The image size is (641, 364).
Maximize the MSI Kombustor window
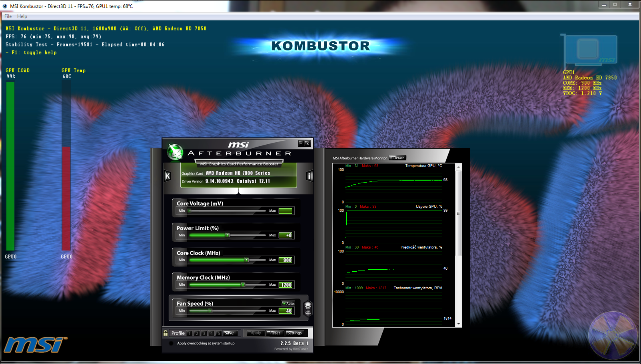point(615,4)
